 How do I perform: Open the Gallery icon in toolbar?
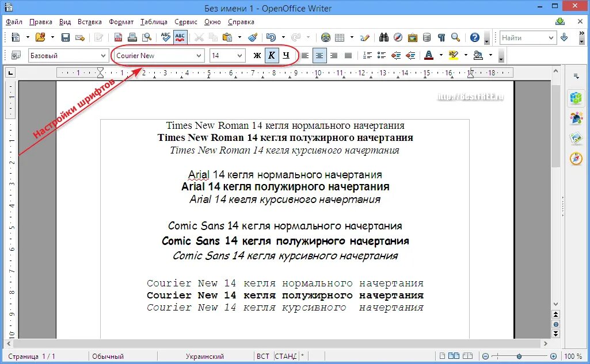412,37
